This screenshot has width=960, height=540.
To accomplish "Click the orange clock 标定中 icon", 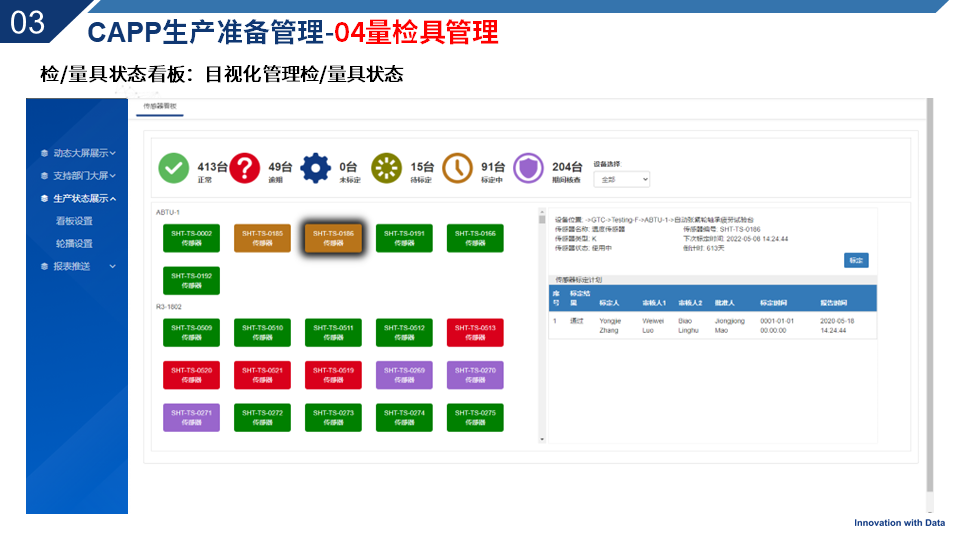I will click(457, 169).
